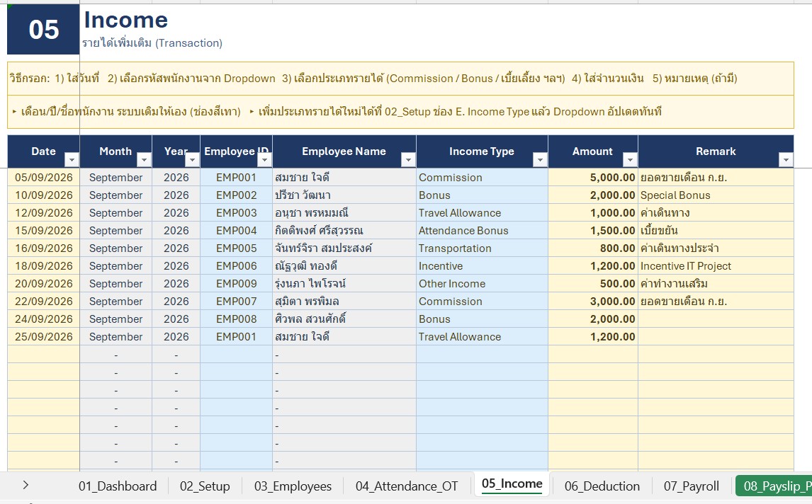812x504 pixels.
Task: Select date cell 20/09/2026
Action: 43,284
